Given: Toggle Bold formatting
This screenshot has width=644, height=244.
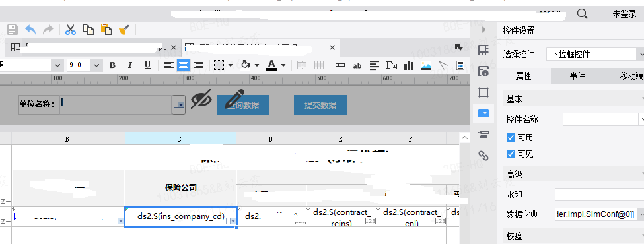Looking at the screenshot, I should tap(112, 65).
